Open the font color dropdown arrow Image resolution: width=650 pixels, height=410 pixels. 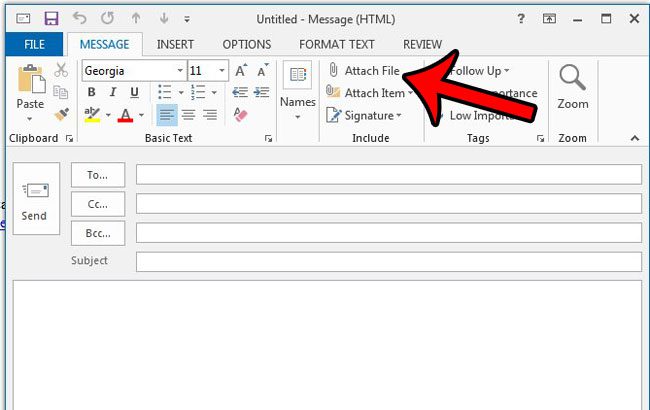141,115
